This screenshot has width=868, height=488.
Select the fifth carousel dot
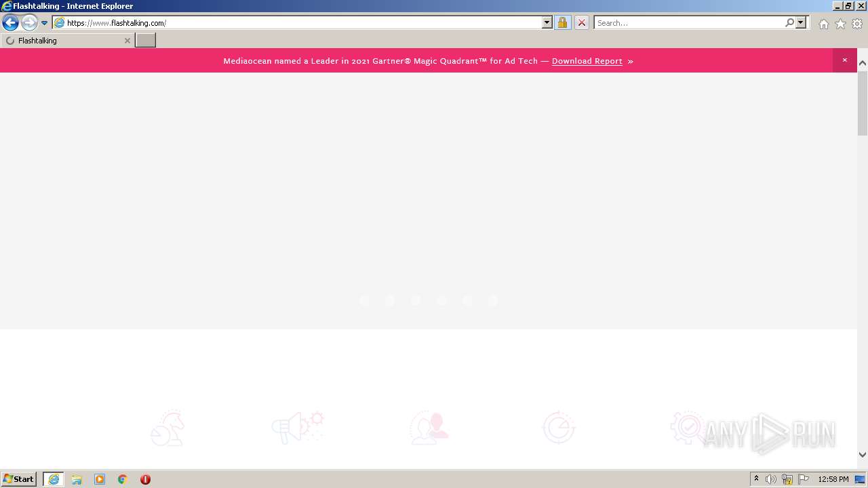click(467, 300)
